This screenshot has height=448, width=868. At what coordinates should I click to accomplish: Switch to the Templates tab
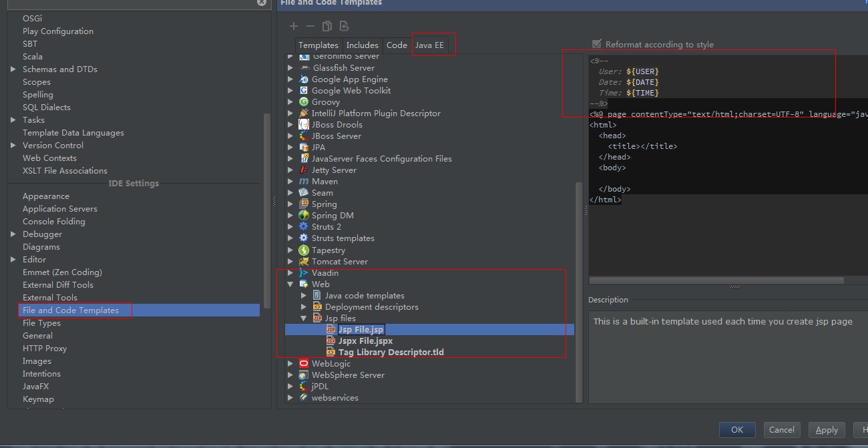coord(318,45)
